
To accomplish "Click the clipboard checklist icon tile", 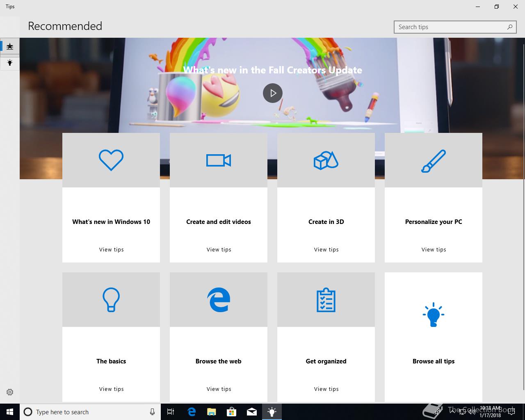I will point(326,300).
